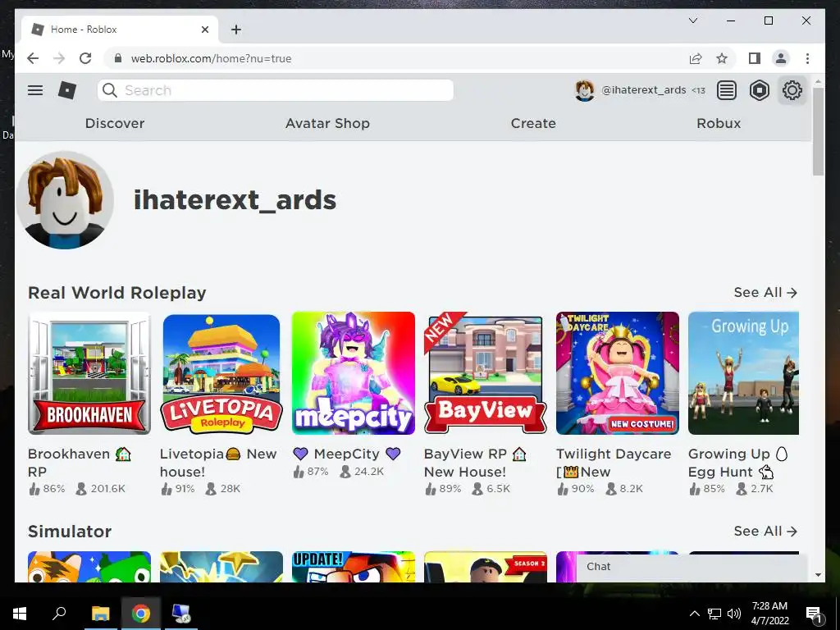Open Chrome's three-dot menu
This screenshot has width=840, height=630.
(807, 58)
